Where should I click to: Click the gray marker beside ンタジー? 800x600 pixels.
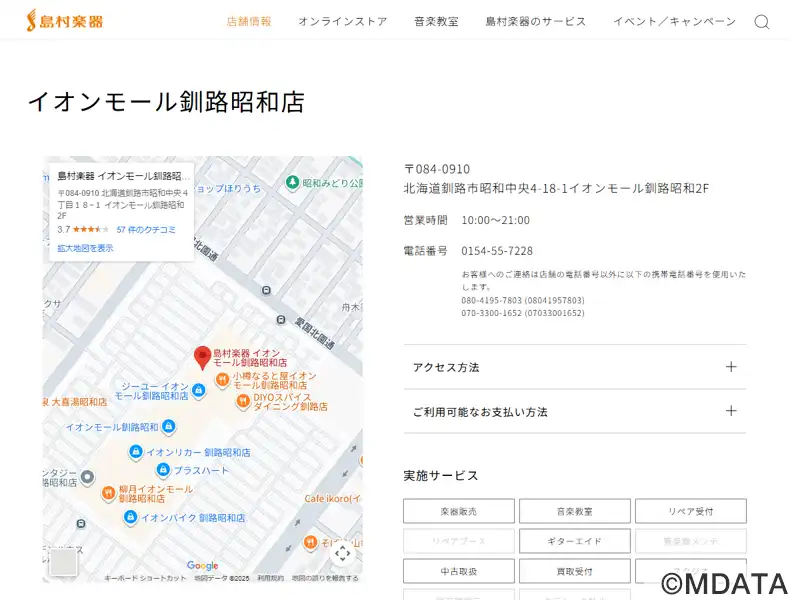[x=88, y=477]
